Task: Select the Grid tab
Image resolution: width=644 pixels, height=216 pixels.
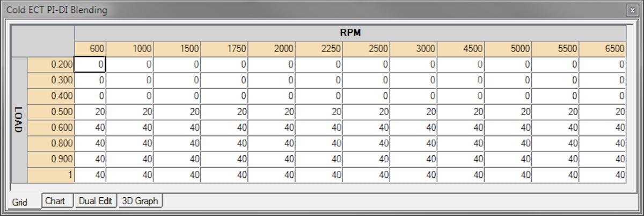Action: [x=19, y=203]
